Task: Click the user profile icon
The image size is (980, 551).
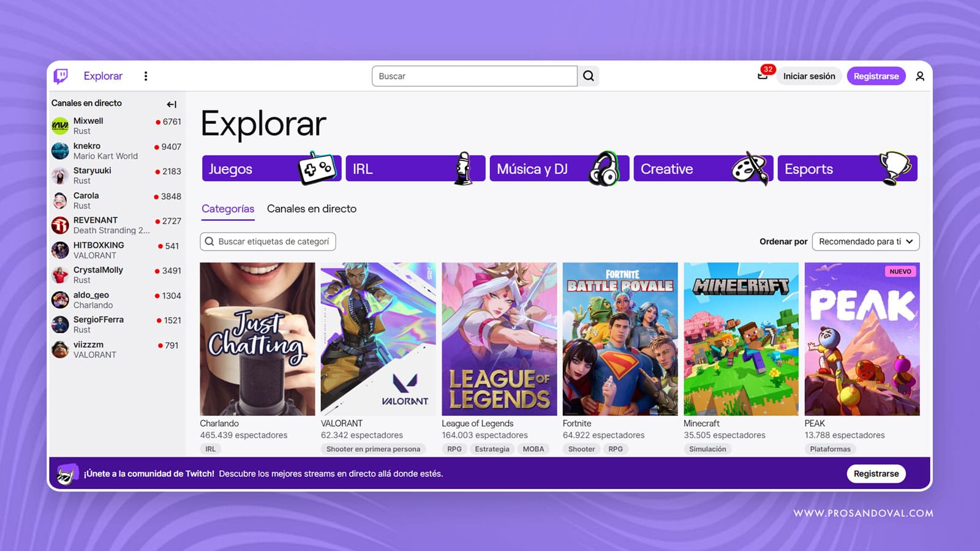Action: coord(920,76)
